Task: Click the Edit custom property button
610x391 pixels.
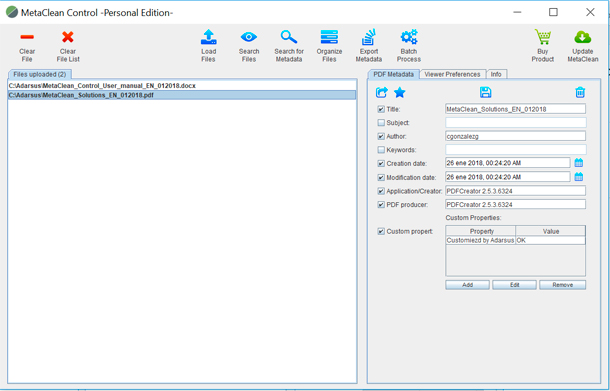Action: click(x=514, y=285)
